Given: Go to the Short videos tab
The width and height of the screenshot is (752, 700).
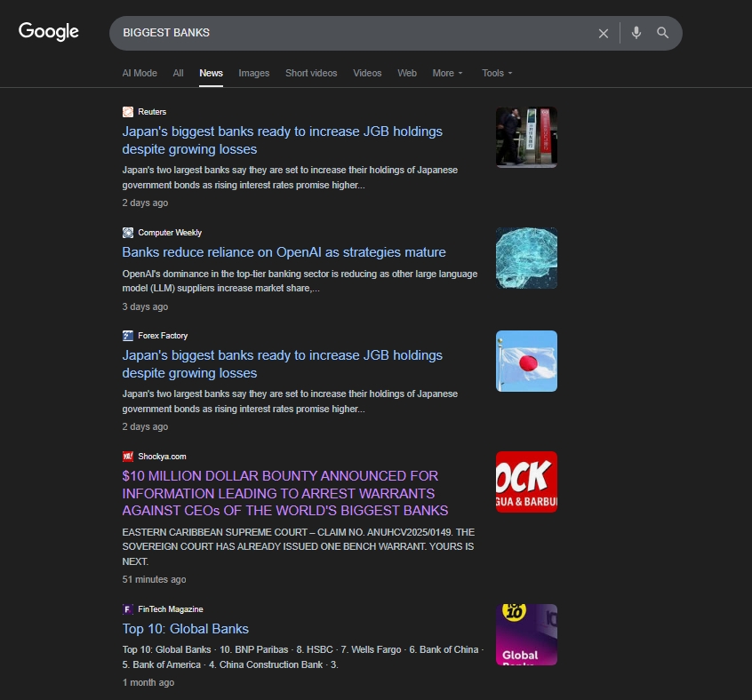Looking at the screenshot, I should 311,73.
